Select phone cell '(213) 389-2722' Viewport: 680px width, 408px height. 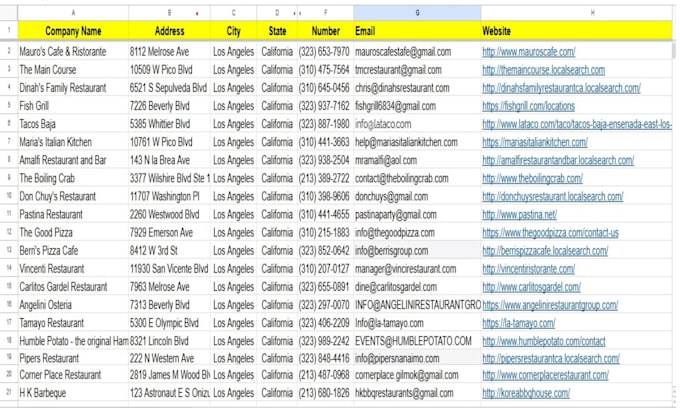coord(325,178)
